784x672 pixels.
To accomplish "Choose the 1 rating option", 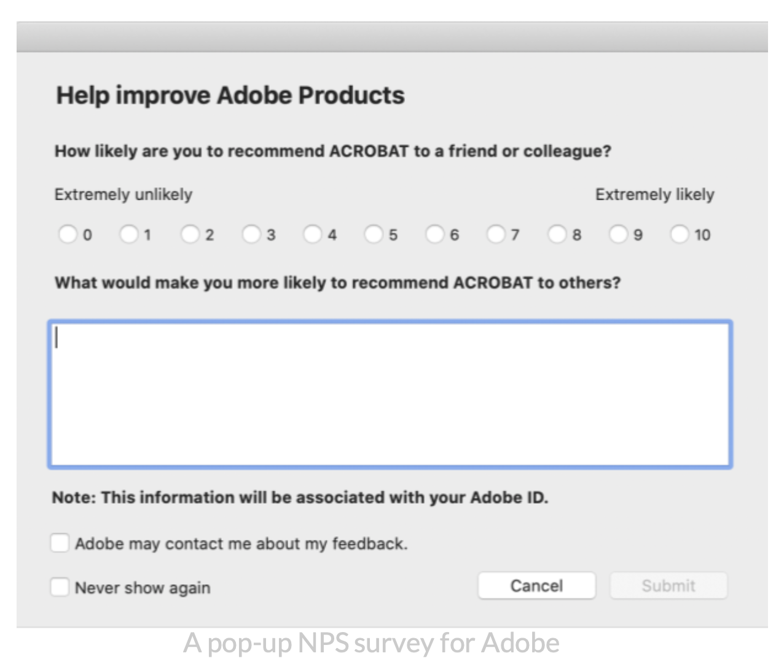I will [x=128, y=234].
